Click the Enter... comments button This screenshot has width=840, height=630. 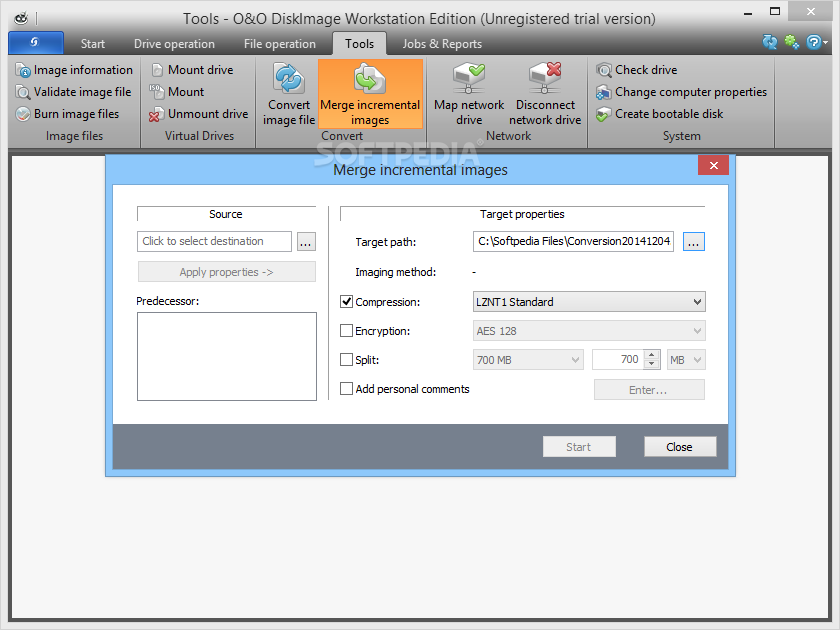649,389
